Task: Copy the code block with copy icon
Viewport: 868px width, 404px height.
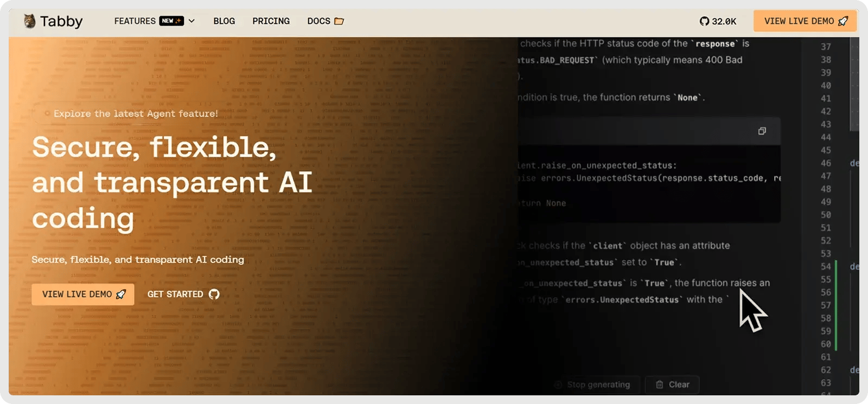Action: click(762, 131)
